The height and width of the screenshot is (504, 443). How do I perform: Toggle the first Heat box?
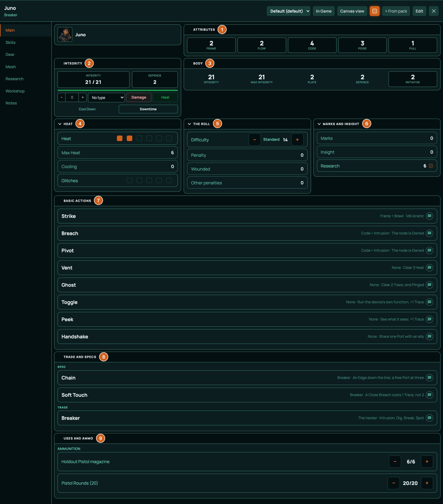click(x=120, y=138)
